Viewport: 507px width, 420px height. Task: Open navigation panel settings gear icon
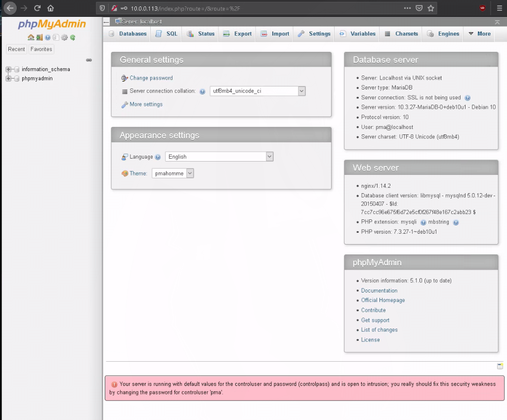pyautogui.click(x=64, y=38)
